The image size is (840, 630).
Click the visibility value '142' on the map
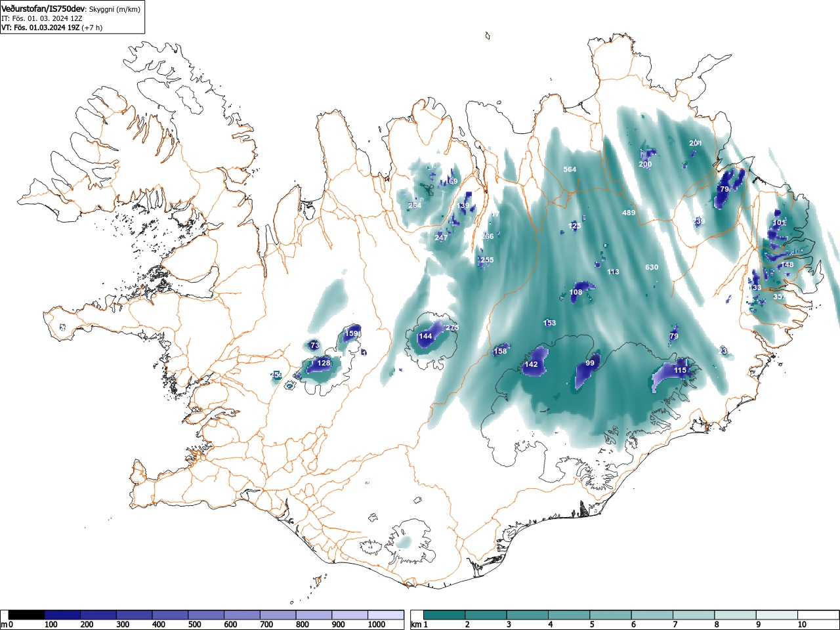click(531, 364)
